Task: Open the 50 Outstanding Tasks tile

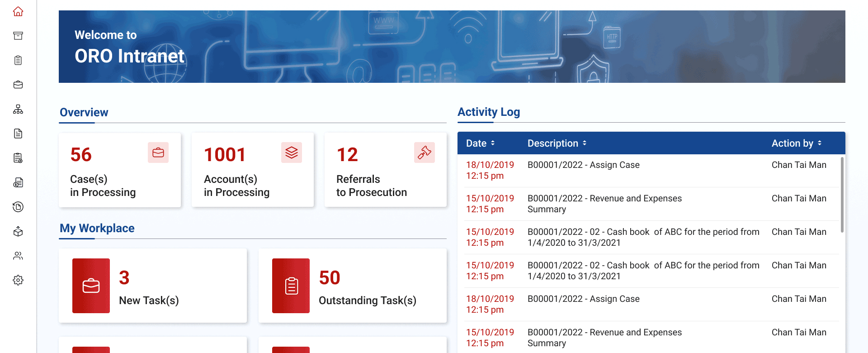Action: tap(353, 286)
